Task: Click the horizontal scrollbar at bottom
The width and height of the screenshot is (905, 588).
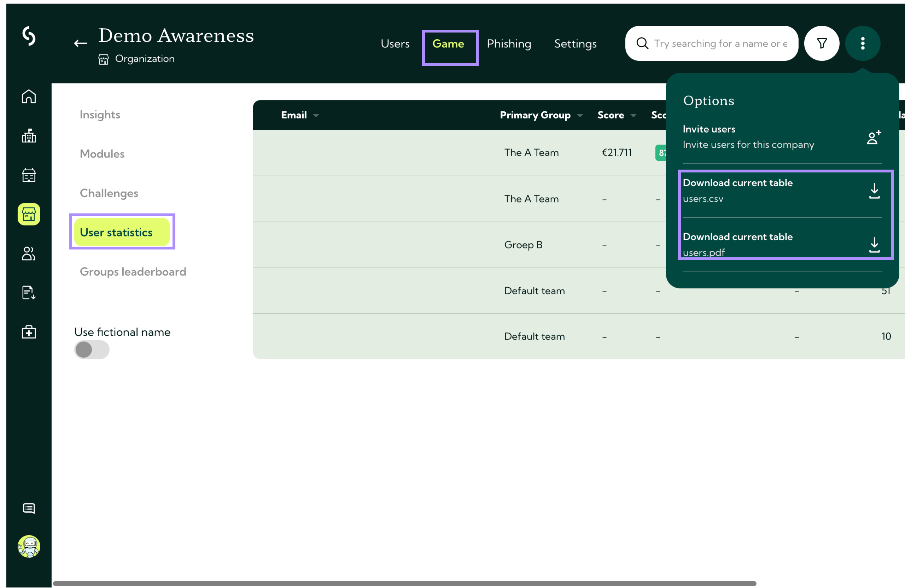Action: click(x=404, y=583)
